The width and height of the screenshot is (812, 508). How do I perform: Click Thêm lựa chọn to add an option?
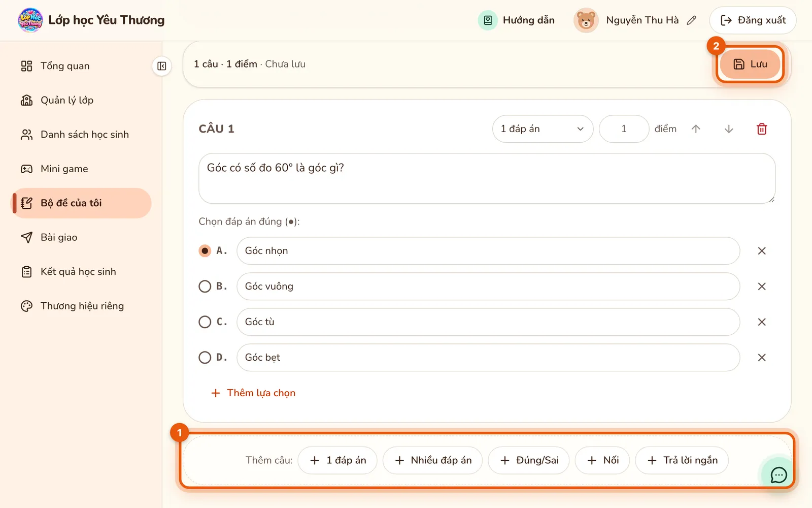pos(253,393)
